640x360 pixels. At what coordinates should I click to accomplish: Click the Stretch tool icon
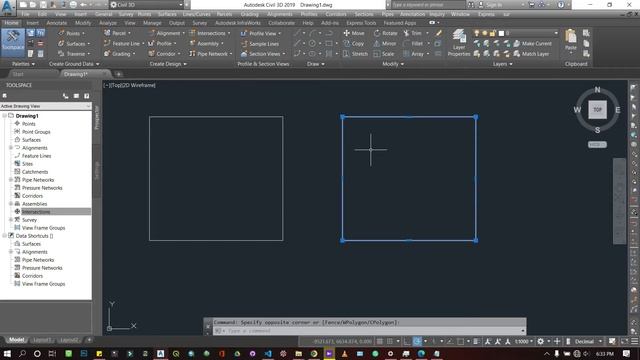(x=347, y=54)
